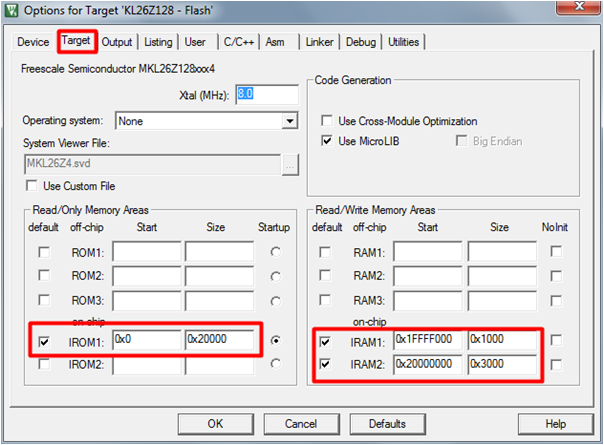Select ROM1 Startup radio button
604x445 pixels.
pos(275,252)
